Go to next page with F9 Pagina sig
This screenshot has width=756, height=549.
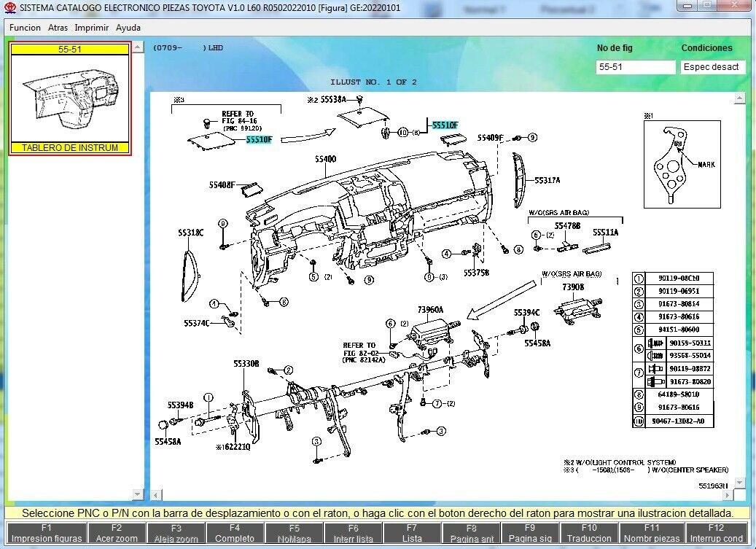tap(529, 533)
